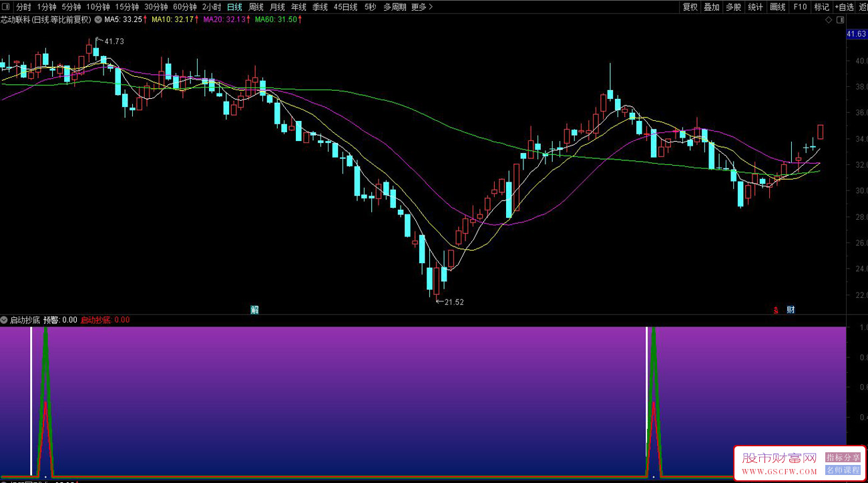The width and height of the screenshot is (868, 483).
Task: Expand the MA indicator dropdown arrow
Action: pos(98,19)
